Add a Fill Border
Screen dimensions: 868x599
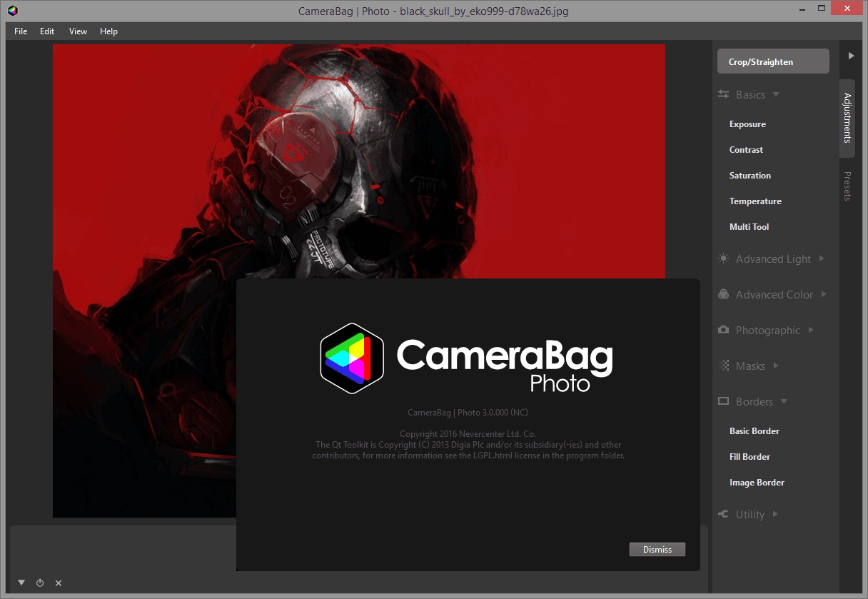750,457
